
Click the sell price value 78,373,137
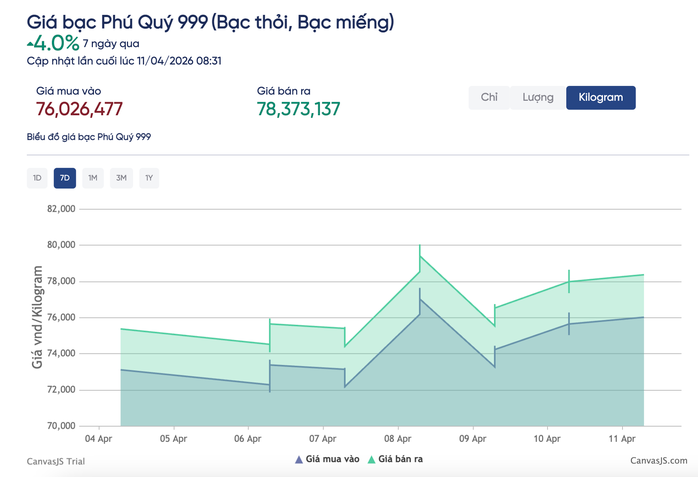pyautogui.click(x=298, y=109)
